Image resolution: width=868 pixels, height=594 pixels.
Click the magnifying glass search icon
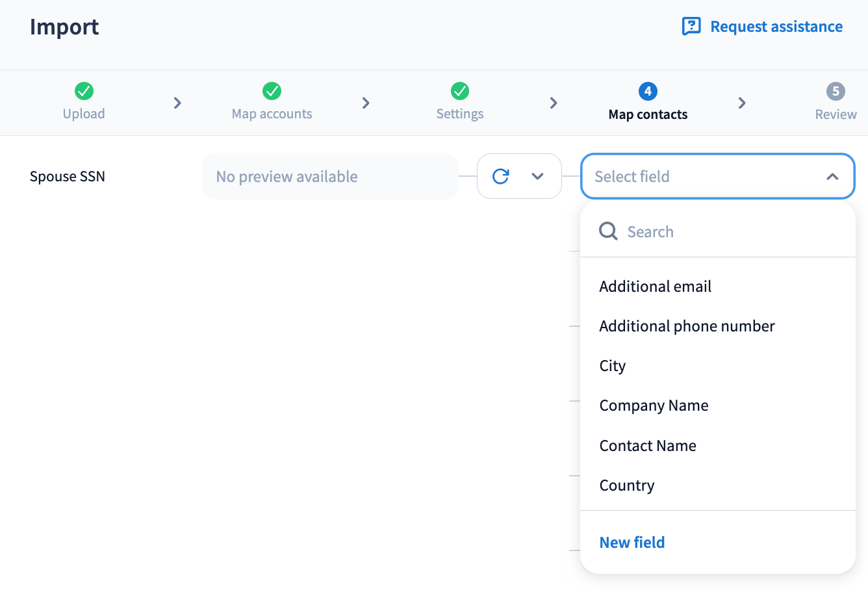[x=608, y=231]
